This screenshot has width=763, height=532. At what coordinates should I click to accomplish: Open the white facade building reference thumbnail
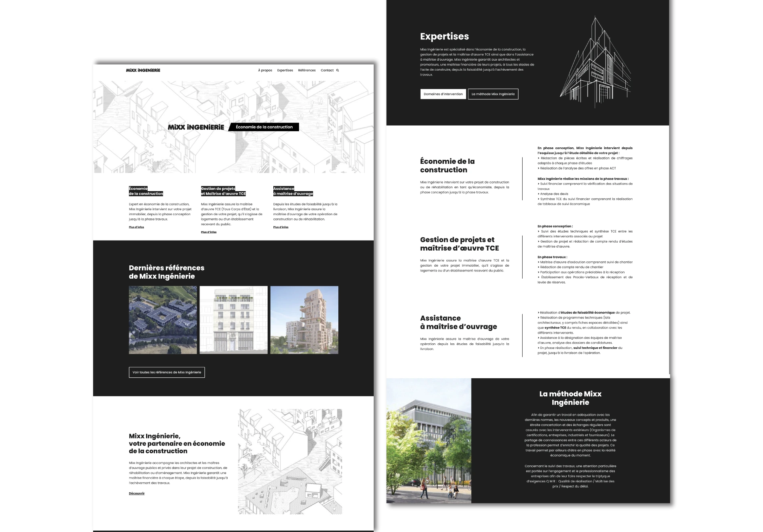234,320
